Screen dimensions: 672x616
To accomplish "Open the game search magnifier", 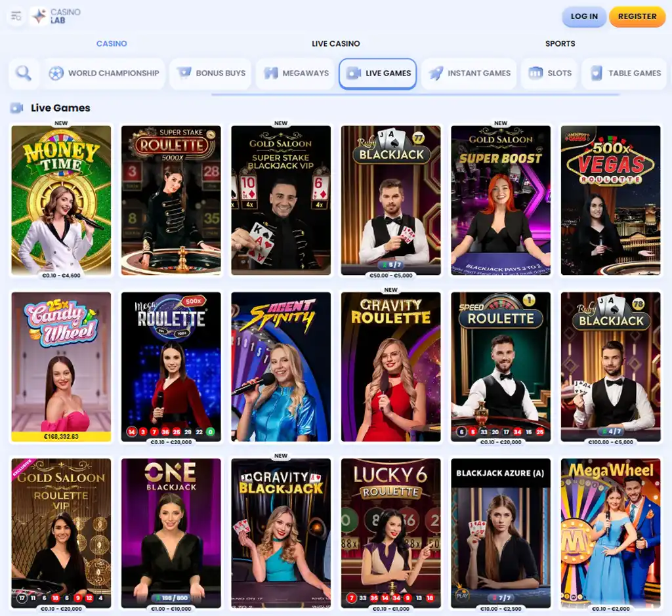I will 24,73.
